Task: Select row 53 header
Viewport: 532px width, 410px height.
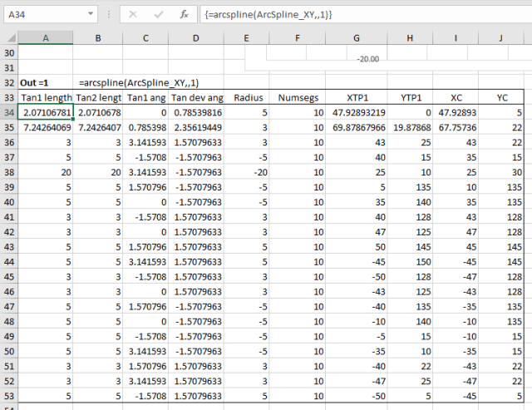Action: (x=8, y=394)
